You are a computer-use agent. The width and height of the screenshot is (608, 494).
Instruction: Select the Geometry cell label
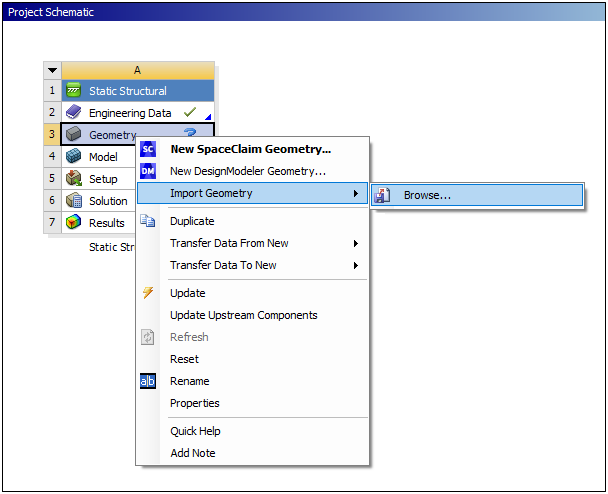tap(113, 135)
